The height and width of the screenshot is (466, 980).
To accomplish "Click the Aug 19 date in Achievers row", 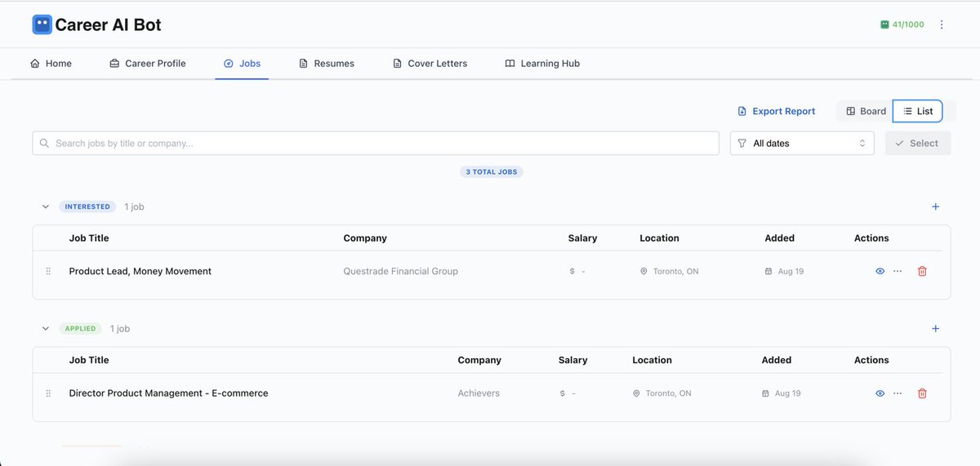I will coord(782,393).
